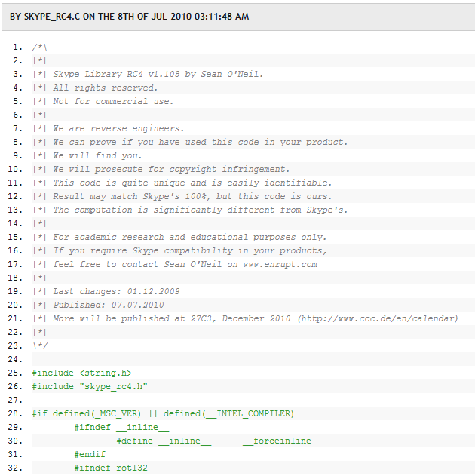The width and height of the screenshot is (475, 476).
Task: Click the #if defined(_MSC_VER) line
Action: pyautogui.click(x=163, y=413)
